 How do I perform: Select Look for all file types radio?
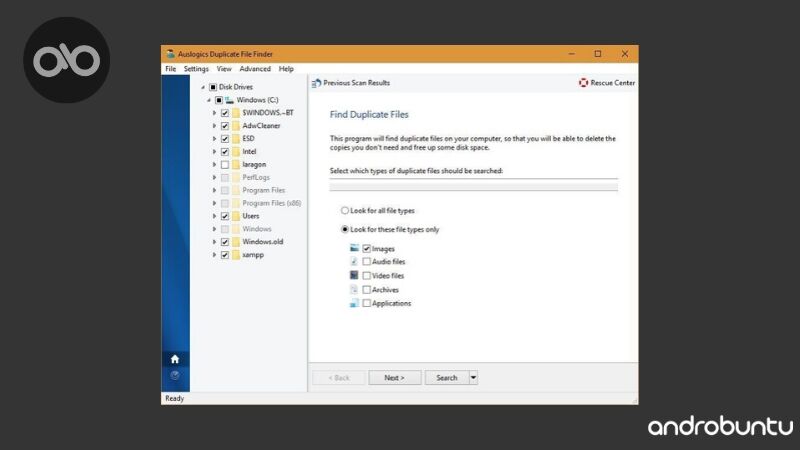(x=345, y=210)
